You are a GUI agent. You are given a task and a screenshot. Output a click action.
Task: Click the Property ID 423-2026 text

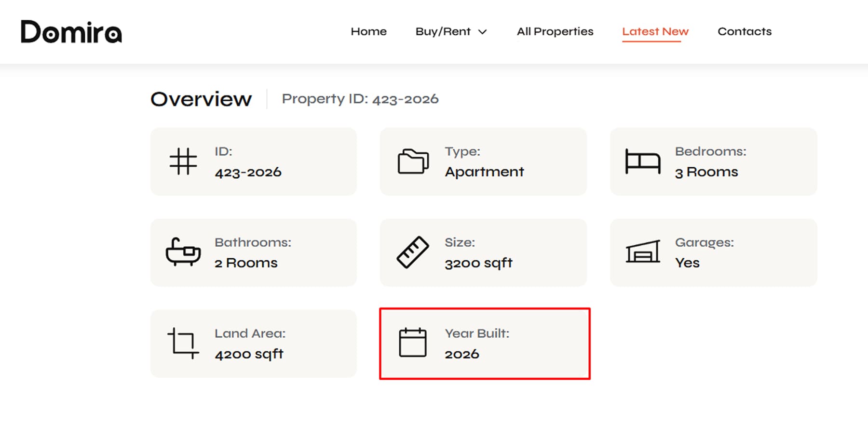point(360,99)
